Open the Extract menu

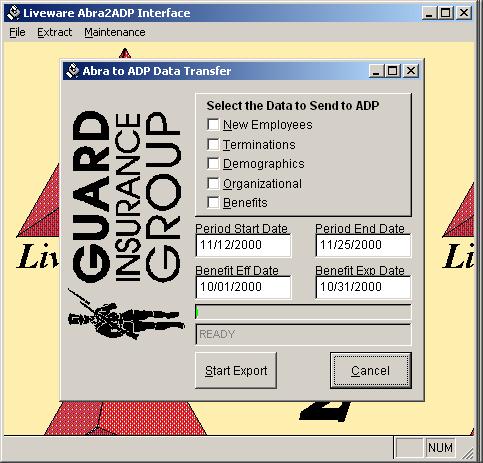[54, 32]
